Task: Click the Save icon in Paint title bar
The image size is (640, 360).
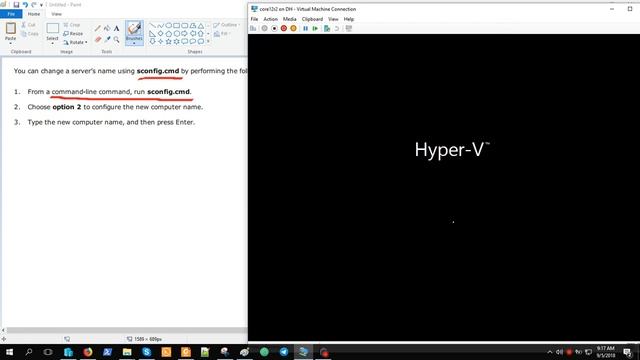Action: [16, 4]
